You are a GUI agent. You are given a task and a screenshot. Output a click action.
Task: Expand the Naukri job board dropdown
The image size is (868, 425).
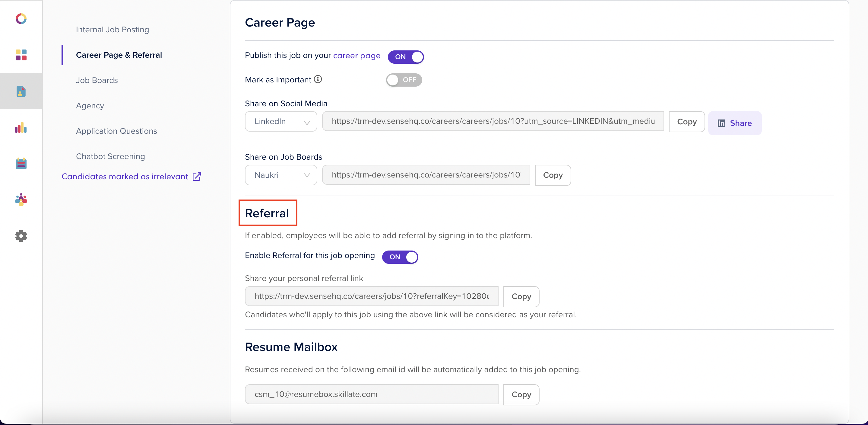pos(281,175)
